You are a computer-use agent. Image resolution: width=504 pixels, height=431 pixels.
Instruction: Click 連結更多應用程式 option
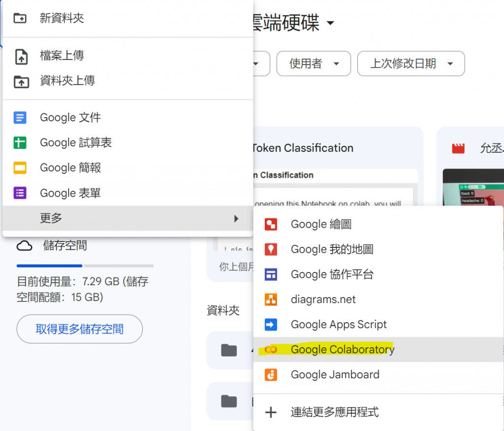(x=378, y=412)
